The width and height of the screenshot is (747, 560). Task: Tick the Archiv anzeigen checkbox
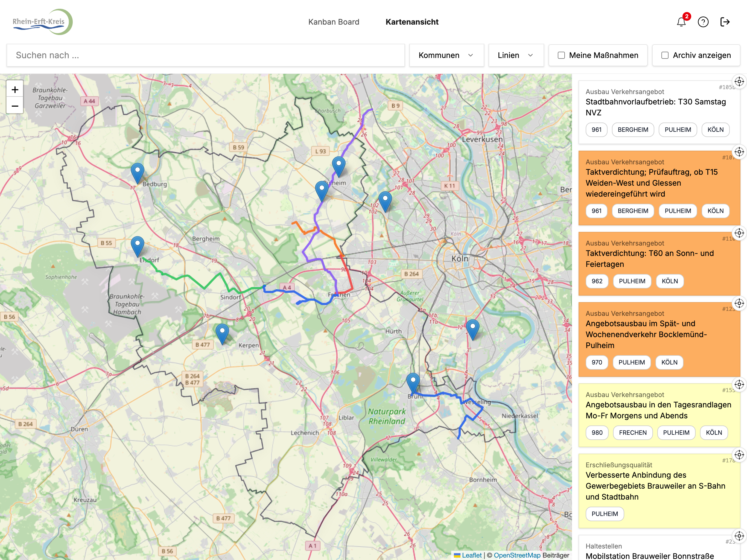click(x=665, y=56)
